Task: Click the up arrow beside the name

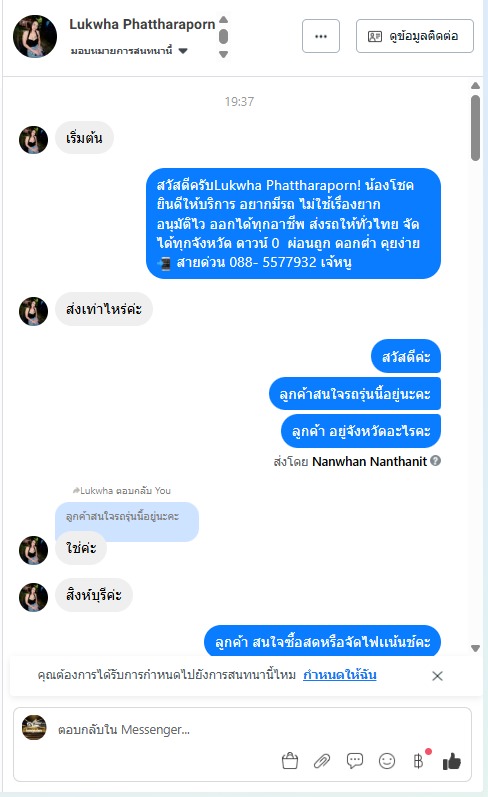Action: (x=223, y=20)
